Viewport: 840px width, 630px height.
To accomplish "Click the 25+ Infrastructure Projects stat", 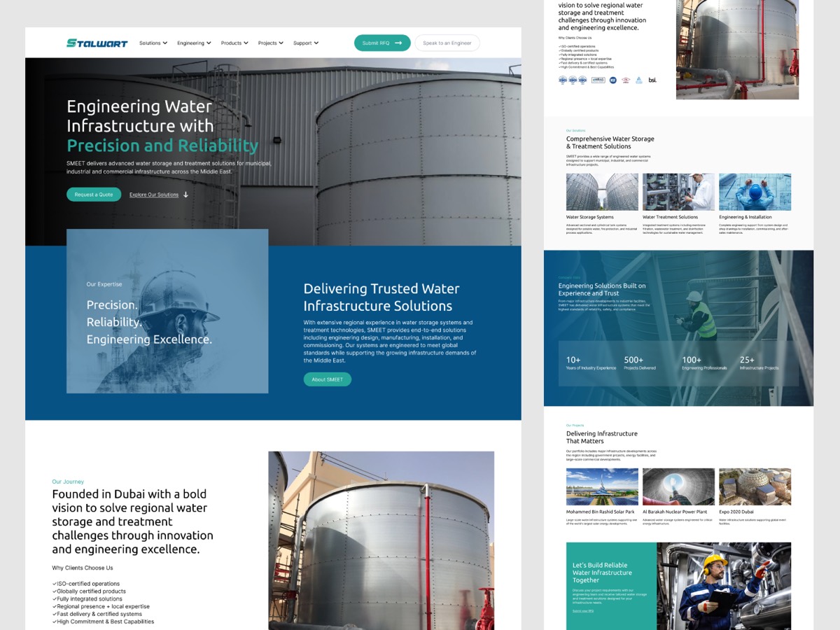I will [x=759, y=363].
